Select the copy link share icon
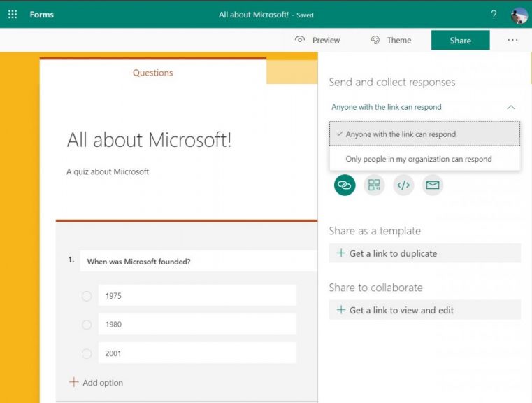 click(345, 185)
